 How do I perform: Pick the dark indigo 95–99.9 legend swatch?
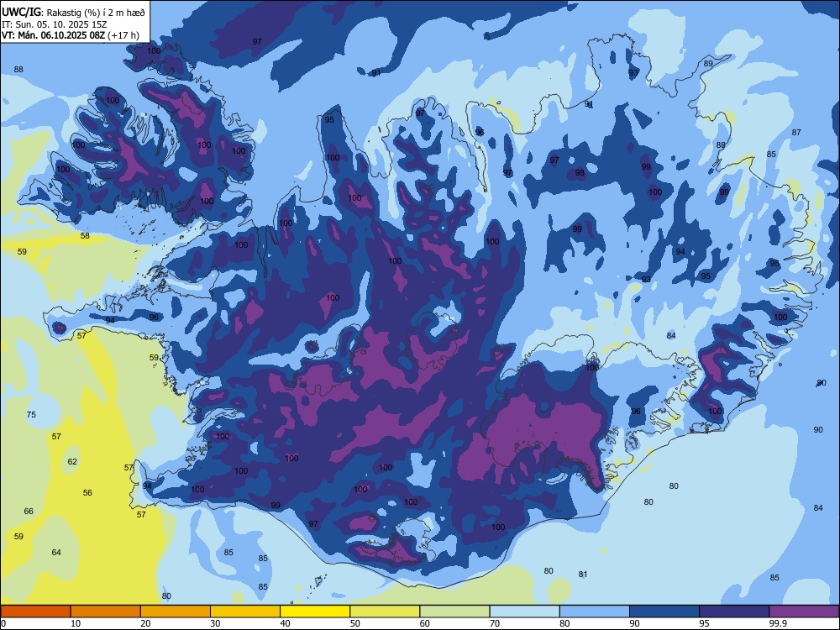[x=734, y=612]
